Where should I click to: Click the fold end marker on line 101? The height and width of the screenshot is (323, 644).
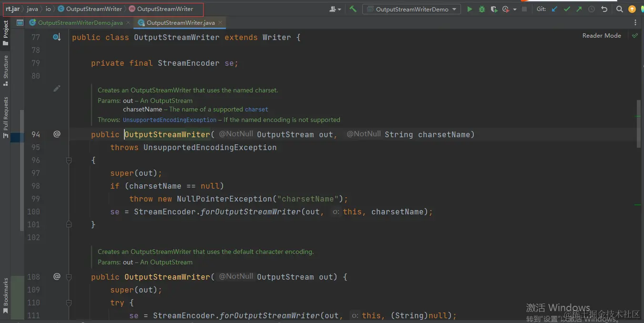[x=69, y=224]
